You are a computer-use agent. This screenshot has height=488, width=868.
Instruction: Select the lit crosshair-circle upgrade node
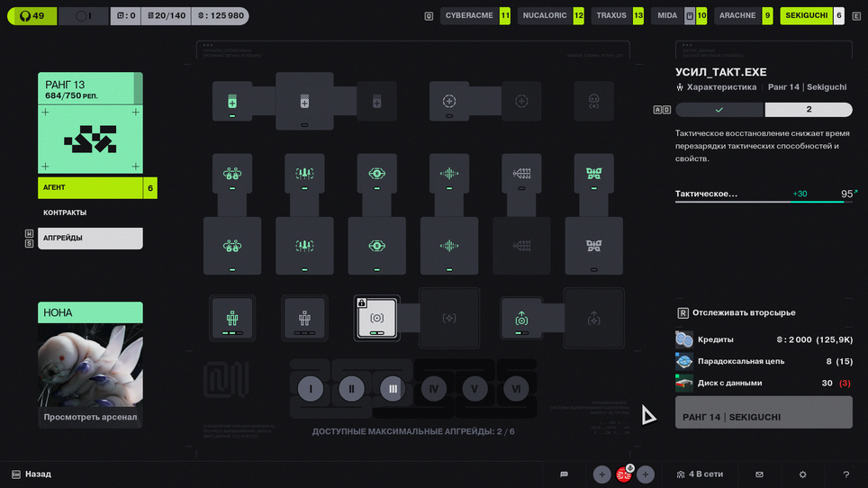point(449,101)
